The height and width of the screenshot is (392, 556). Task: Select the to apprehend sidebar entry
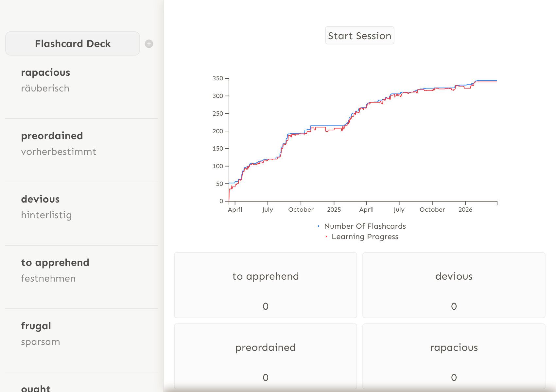81,277
